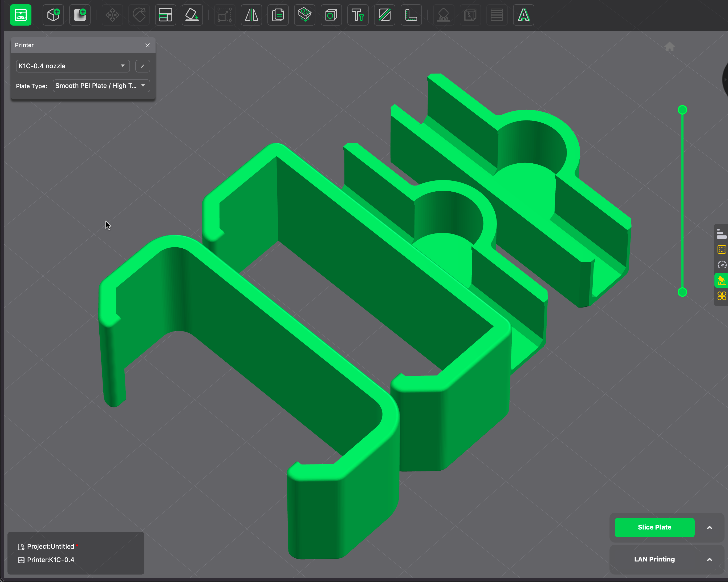
Task: Open the variable layer height icon
Action: tap(497, 15)
